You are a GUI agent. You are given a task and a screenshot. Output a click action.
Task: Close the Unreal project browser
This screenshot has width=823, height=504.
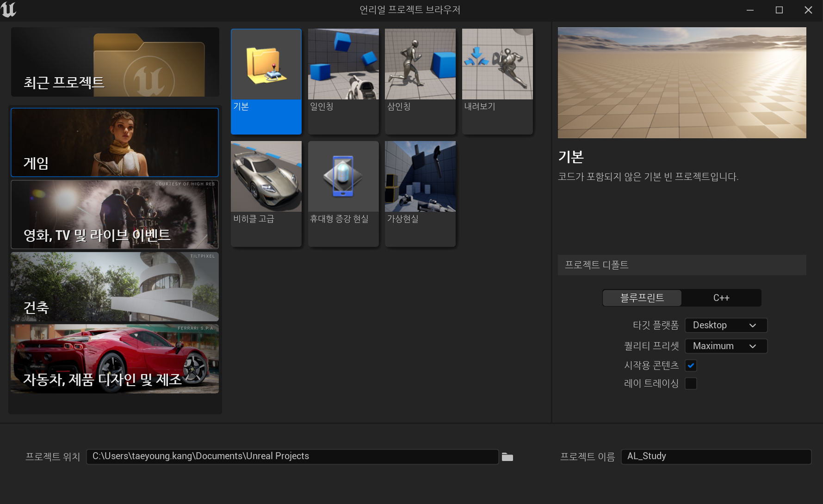click(808, 10)
